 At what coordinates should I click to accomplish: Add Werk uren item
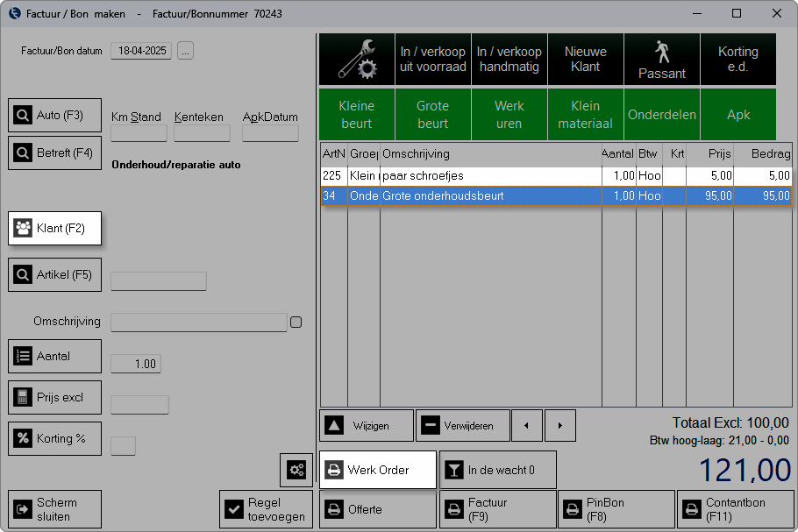[x=509, y=115]
